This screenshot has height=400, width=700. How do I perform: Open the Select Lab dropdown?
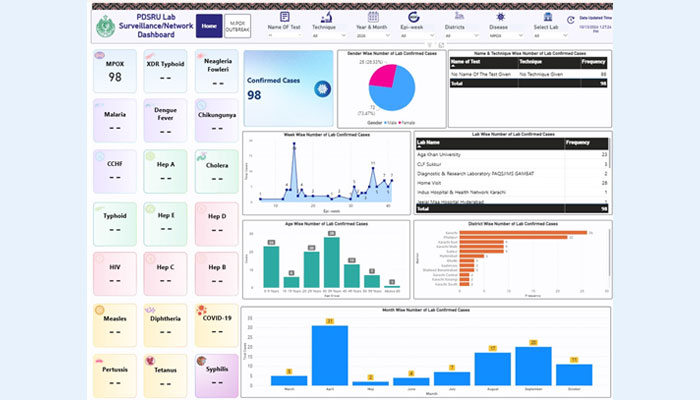(551, 36)
